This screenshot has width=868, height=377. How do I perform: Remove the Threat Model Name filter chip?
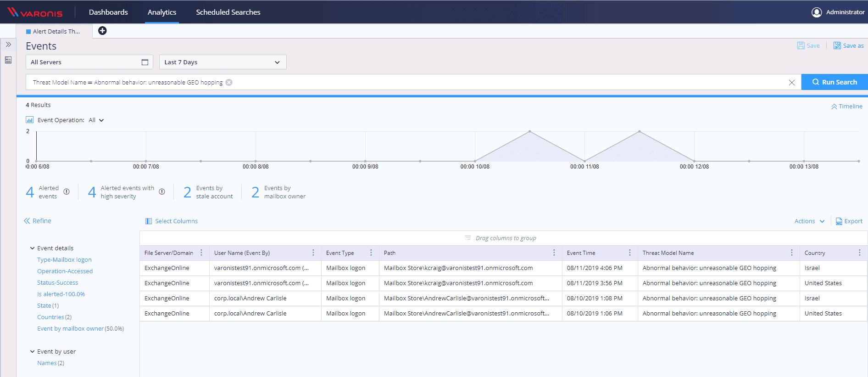pyautogui.click(x=229, y=83)
